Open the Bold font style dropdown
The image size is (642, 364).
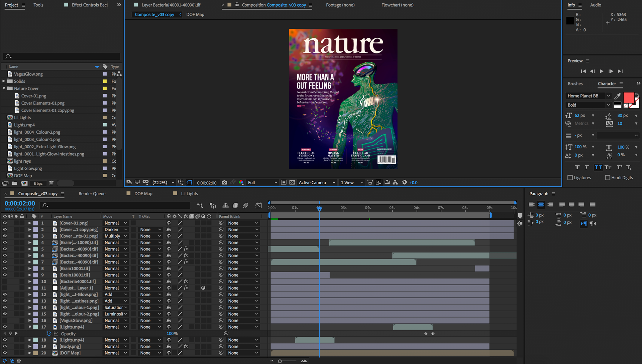click(588, 105)
